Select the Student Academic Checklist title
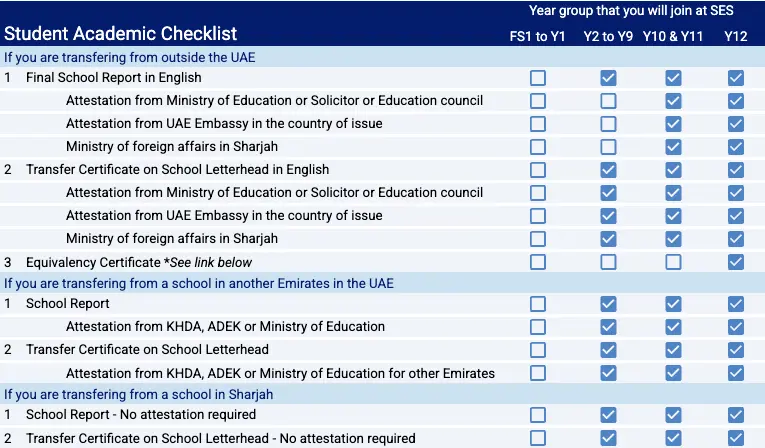 (x=121, y=34)
